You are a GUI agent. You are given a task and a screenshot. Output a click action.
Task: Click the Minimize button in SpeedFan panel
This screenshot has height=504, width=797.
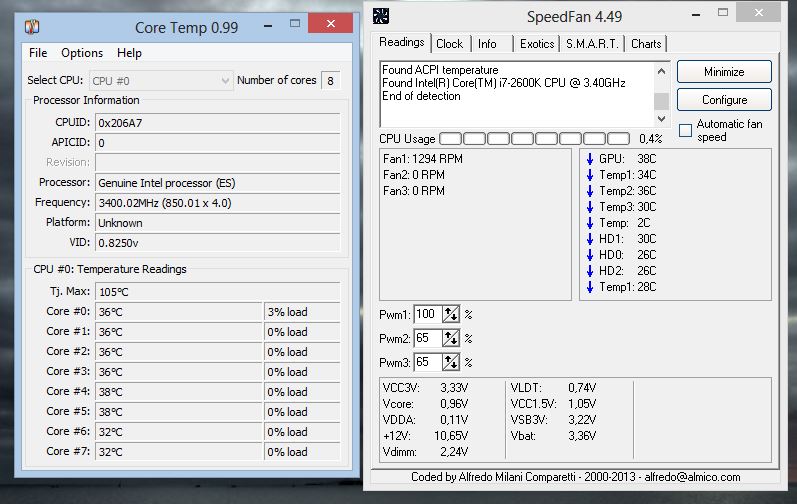click(724, 72)
